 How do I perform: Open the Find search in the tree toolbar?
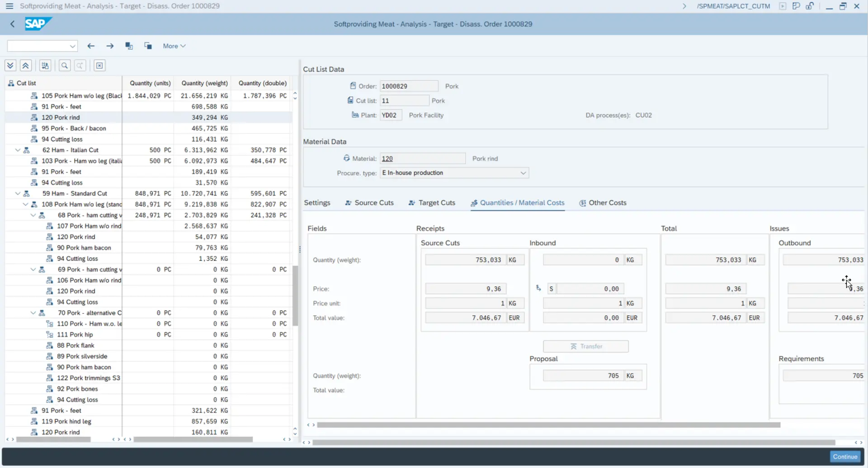(65, 66)
